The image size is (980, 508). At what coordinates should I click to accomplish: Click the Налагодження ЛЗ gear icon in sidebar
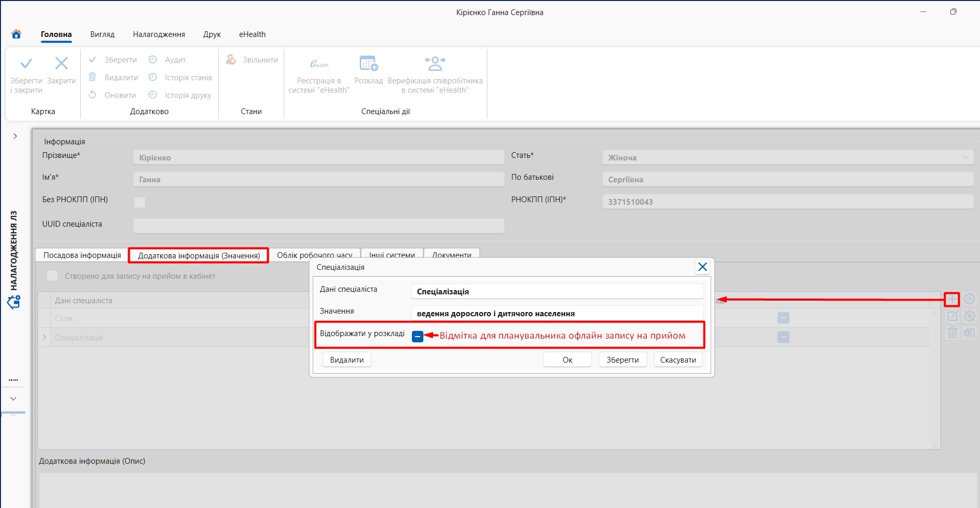tap(14, 302)
